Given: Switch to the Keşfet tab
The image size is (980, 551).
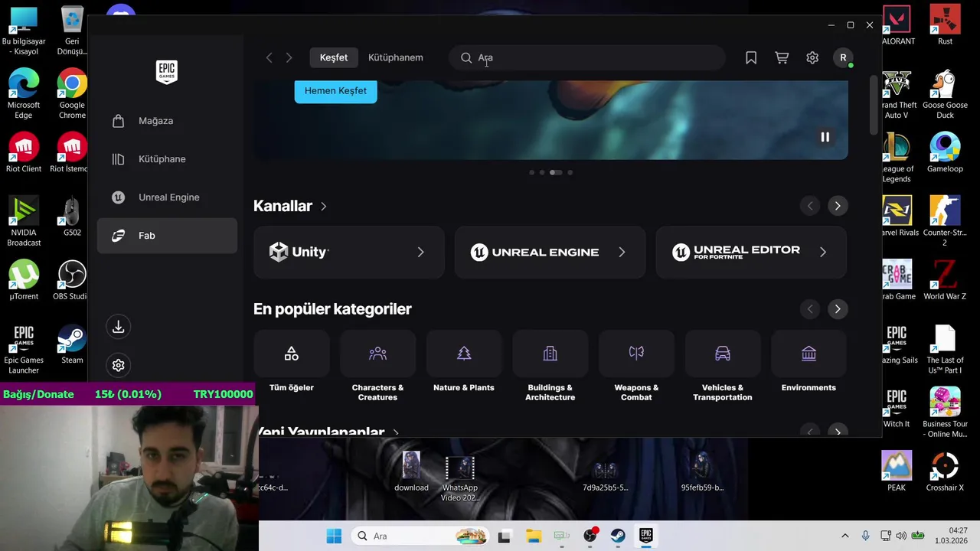Looking at the screenshot, I should pos(334,57).
